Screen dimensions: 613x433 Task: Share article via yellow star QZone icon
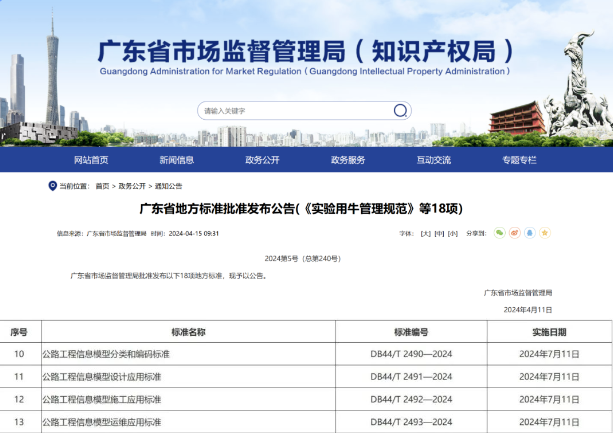(545, 233)
